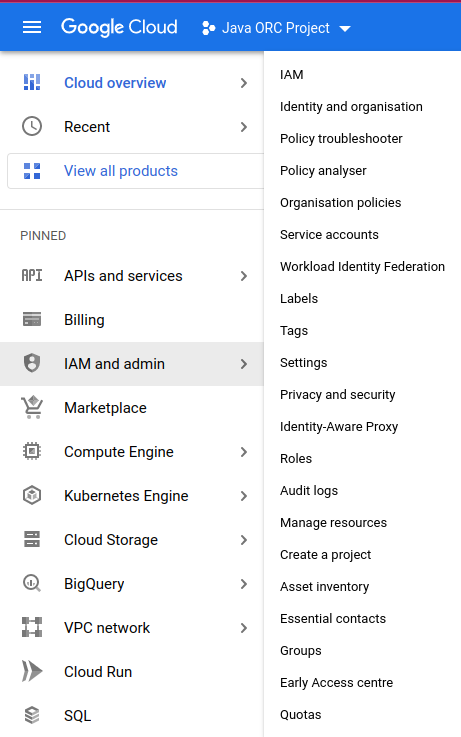
Task: Select Create a project
Action: click(325, 555)
